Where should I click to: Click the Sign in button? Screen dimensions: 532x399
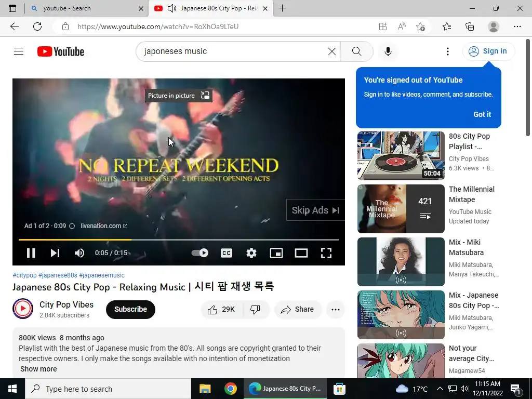pyautogui.click(x=488, y=51)
